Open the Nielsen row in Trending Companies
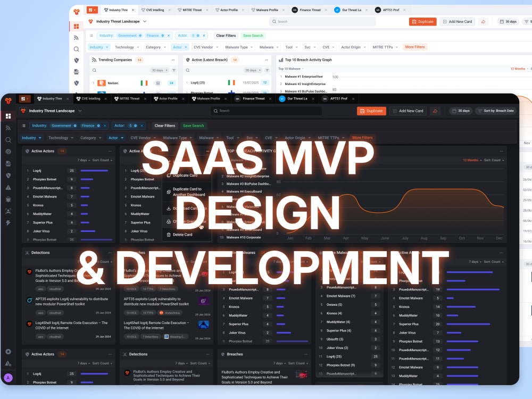 pyautogui.click(x=133, y=83)
